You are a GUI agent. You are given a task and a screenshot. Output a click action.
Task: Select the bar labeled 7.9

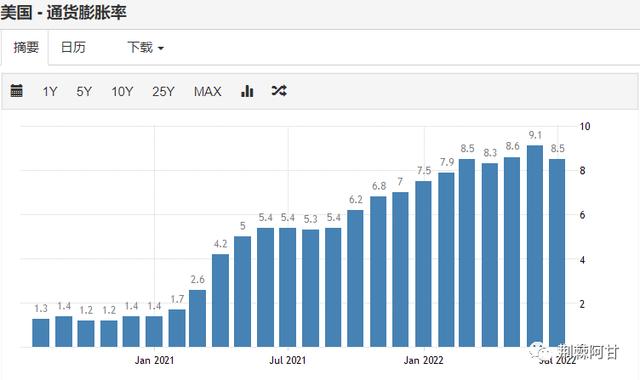coord(446,260)
